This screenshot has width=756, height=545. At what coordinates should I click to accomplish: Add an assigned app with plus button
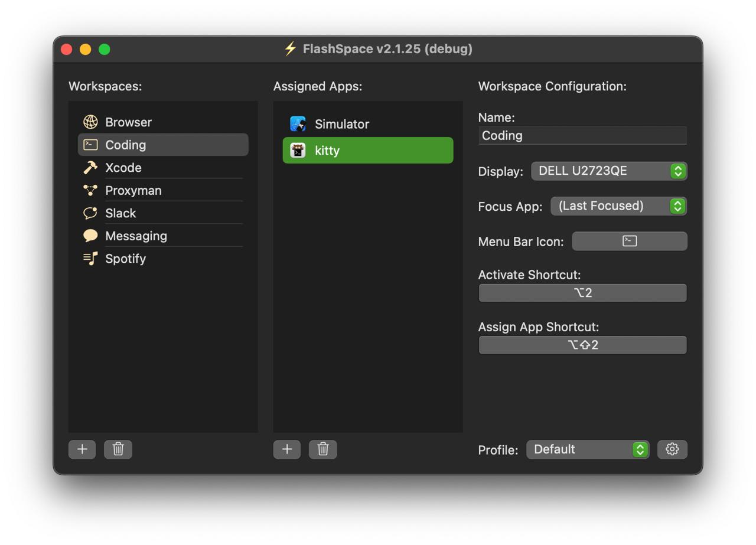click(287, 449)
